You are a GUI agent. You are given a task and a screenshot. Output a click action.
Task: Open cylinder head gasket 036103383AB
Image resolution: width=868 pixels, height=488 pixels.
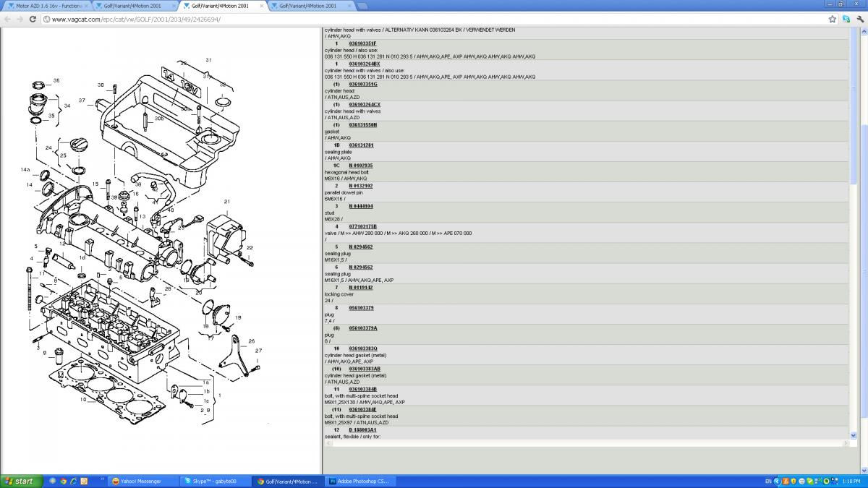tap(364, 368)
